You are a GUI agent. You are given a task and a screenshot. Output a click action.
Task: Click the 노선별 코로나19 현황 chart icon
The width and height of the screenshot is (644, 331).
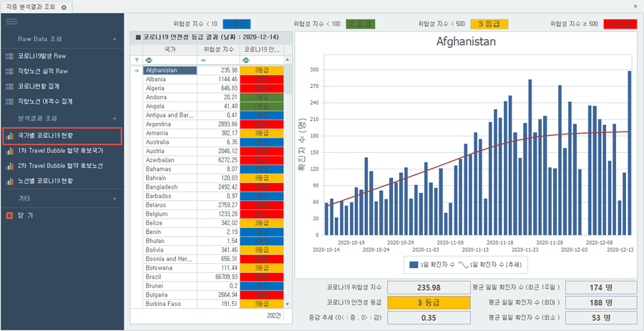(10, 181)
